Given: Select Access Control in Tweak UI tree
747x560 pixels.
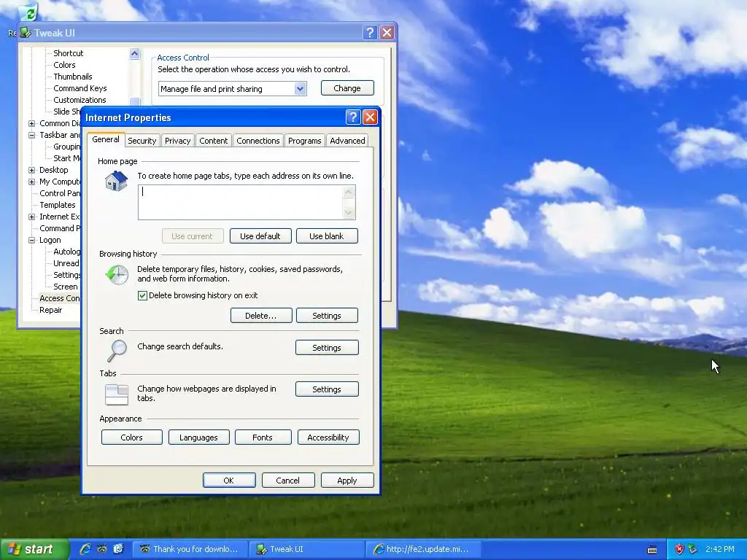Looking at the screenshot, I should tap(60, 298).
